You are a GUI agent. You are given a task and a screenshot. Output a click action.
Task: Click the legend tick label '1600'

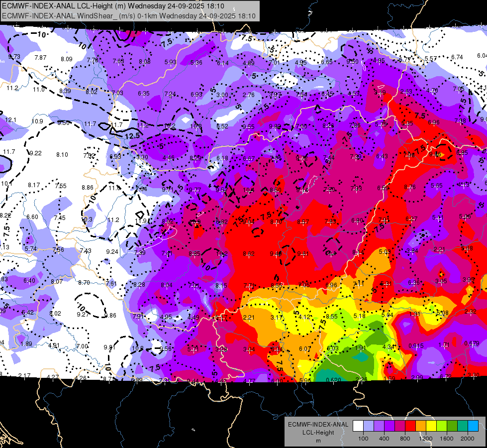coord(447,439)
